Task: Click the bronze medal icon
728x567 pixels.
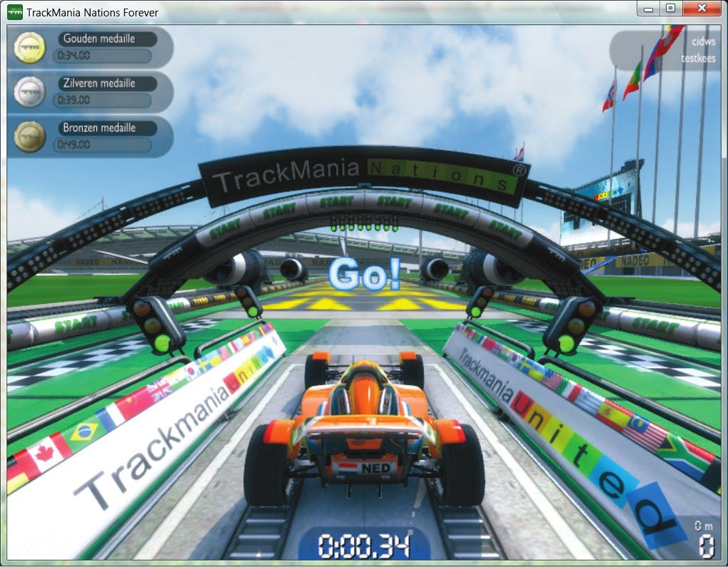Action: tap(30, 136)
